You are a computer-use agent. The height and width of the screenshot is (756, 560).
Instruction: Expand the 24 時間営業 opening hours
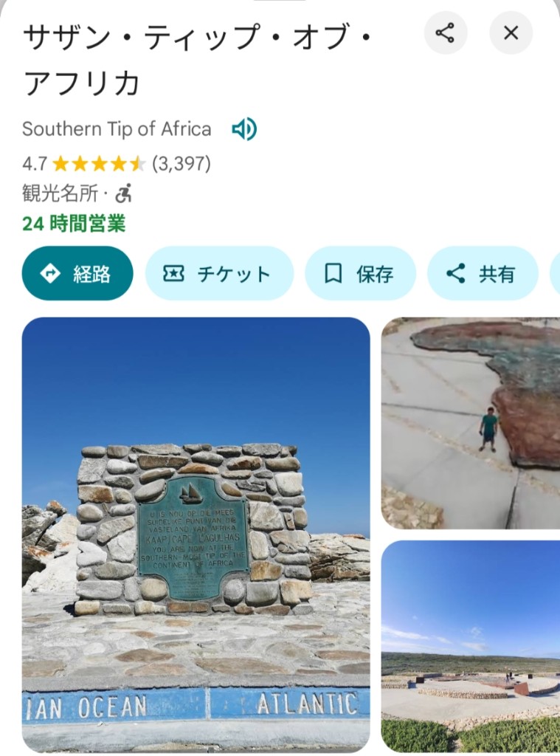coord(74,224)
